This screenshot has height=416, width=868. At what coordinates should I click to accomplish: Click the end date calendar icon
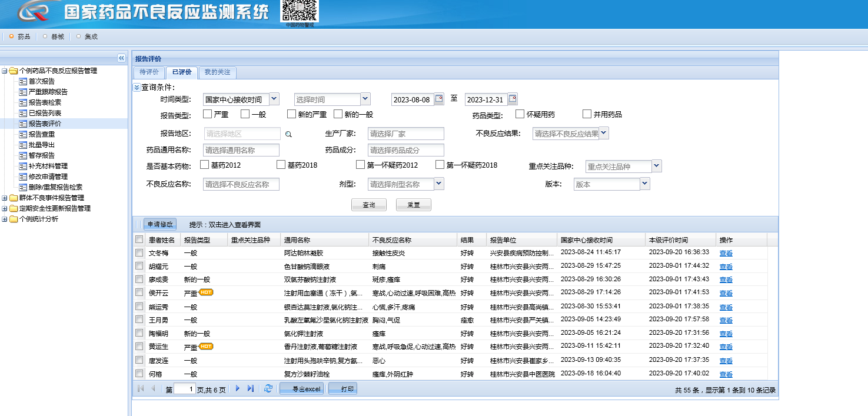(x=513, y=99)
